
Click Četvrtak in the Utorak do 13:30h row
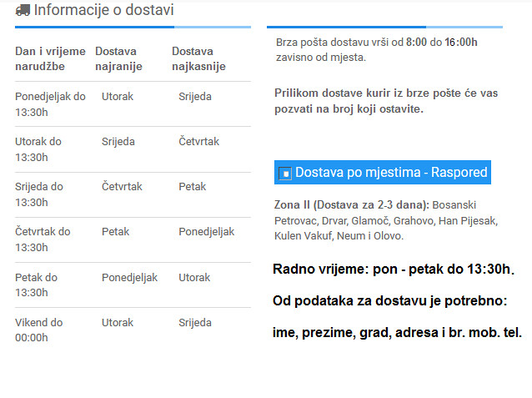click(x=198, y=141)
